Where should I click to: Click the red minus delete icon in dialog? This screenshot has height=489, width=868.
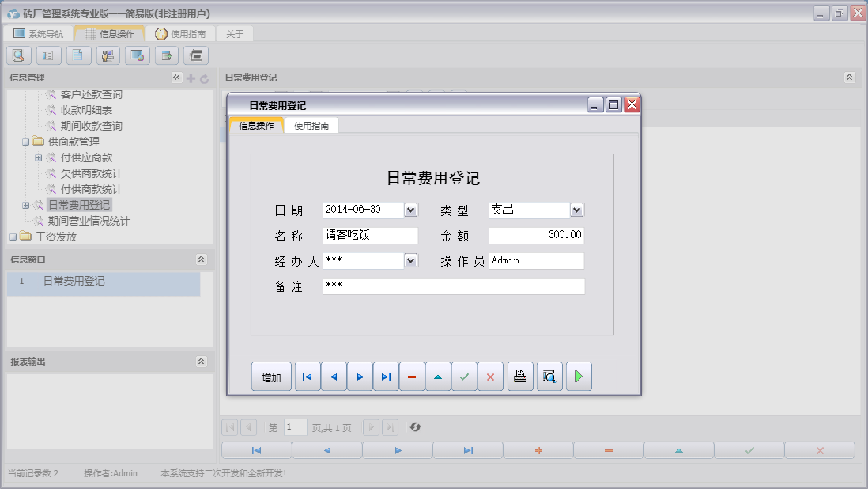coord(412,377)
